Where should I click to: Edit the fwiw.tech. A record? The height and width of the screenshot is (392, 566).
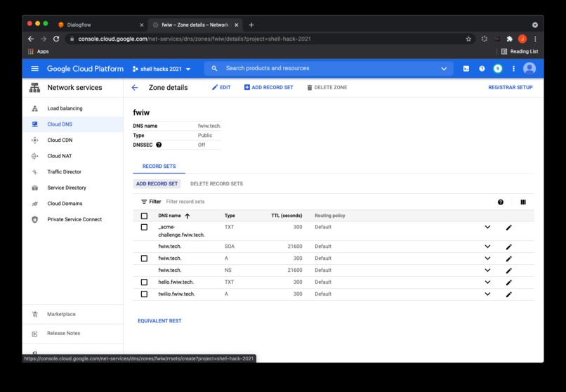509,259
